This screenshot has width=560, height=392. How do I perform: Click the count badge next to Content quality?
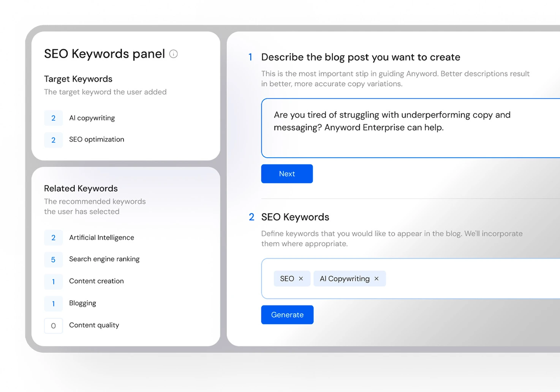point(53,326)
